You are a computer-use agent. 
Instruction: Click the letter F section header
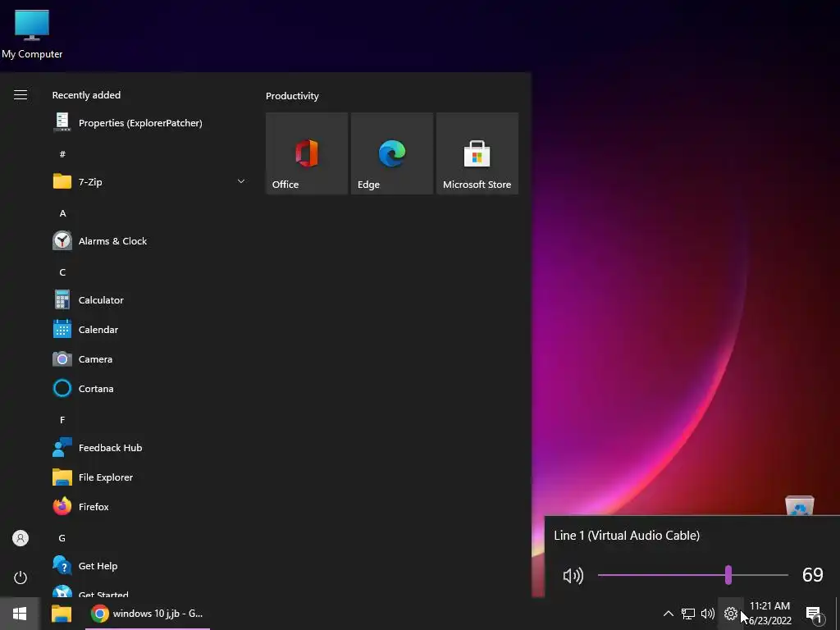(62, 420)
